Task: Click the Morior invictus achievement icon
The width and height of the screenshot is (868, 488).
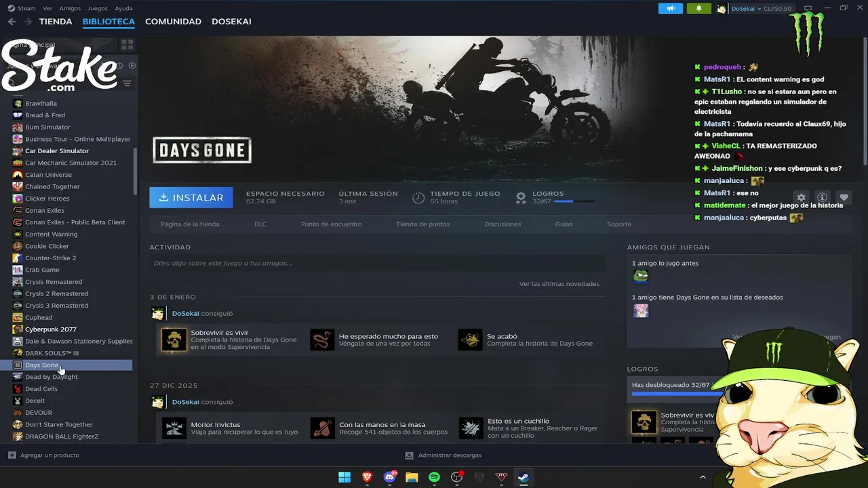Action: coord(174,428)
